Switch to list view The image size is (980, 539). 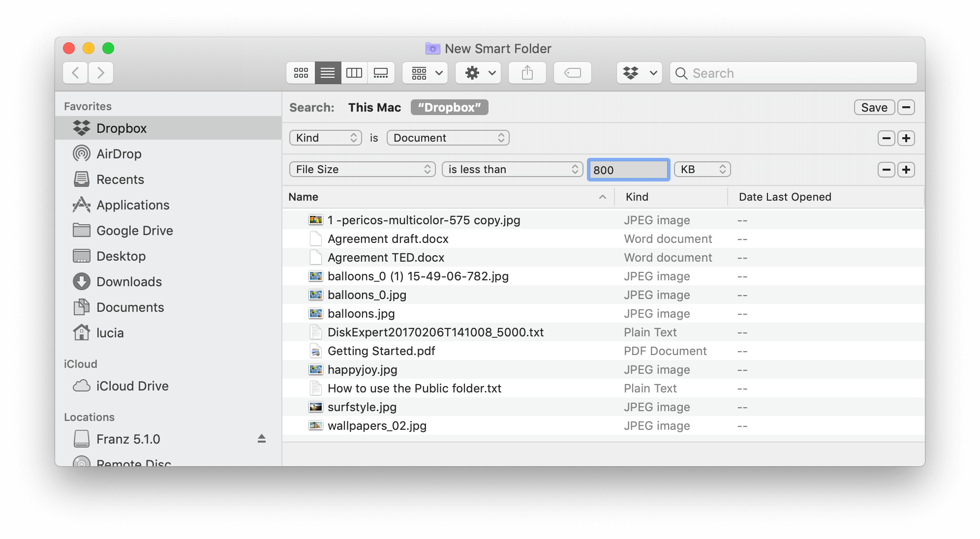[328, 73]
